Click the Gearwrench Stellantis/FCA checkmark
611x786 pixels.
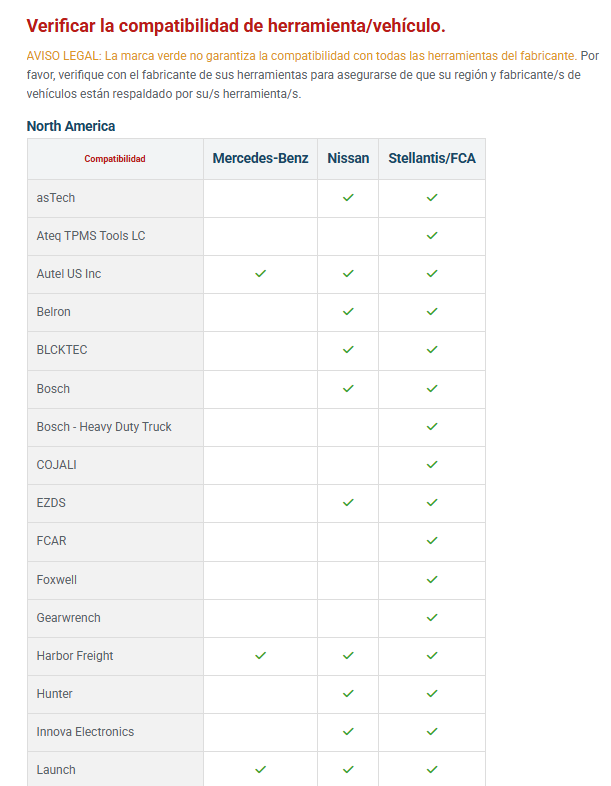pyautogui.click(x=432, y=618)
